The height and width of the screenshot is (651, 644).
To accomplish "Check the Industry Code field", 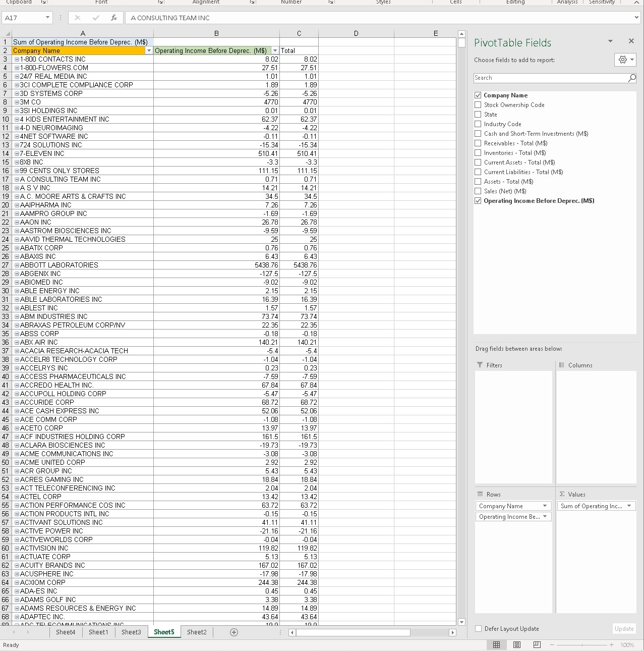I will pos(478,124).
